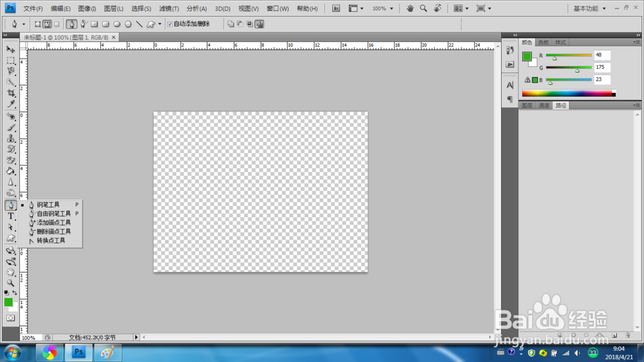Select the Custom Shape tool in toolbox

coord(11,238)
